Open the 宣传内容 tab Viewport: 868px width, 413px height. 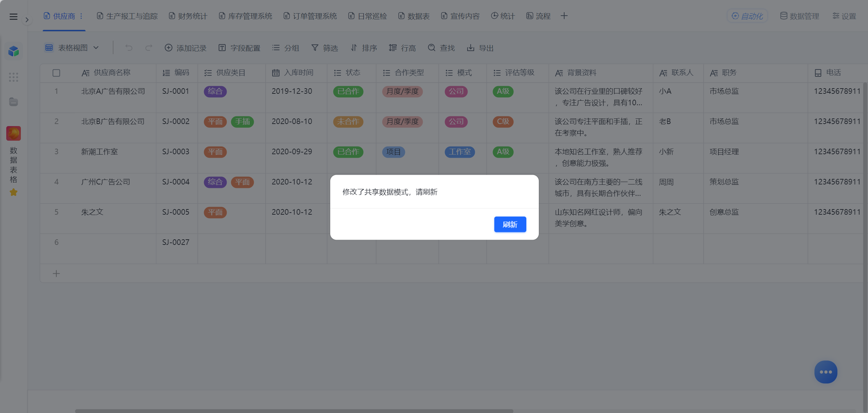(x=460, y=16)
